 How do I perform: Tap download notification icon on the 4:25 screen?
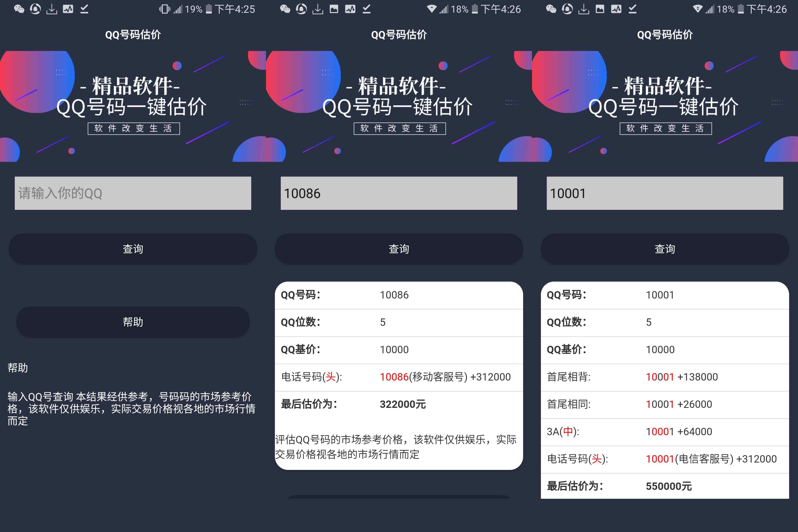[51, 9]
